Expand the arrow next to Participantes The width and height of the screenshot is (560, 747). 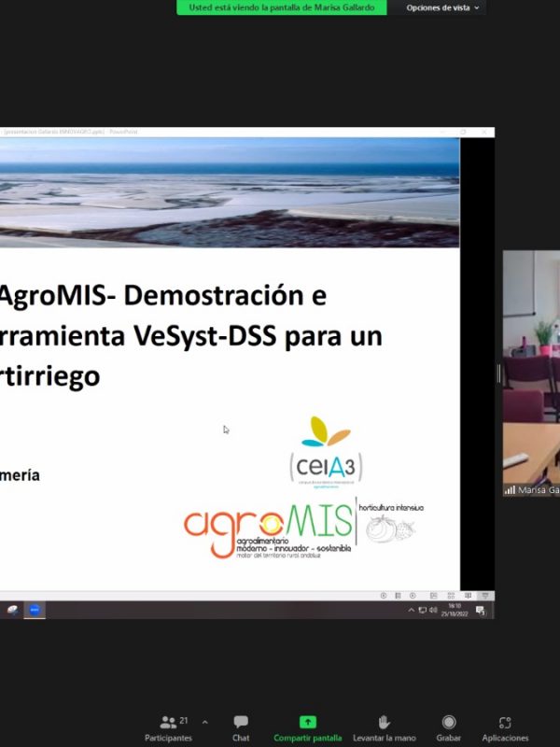pyautogui.click(x=204, y=722)
